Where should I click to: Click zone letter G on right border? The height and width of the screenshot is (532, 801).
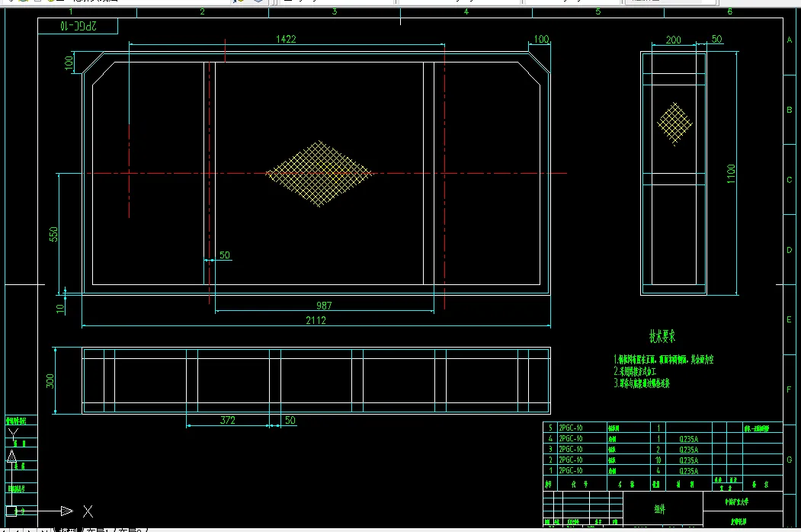point(790,460)
